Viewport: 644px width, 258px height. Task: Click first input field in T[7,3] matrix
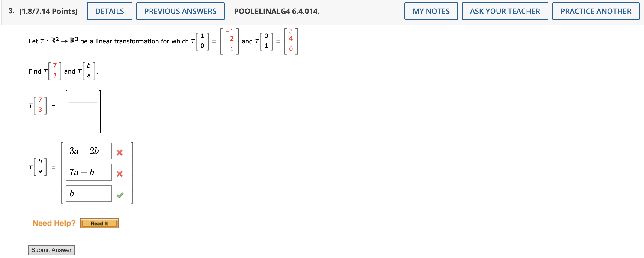pos(79,98)
